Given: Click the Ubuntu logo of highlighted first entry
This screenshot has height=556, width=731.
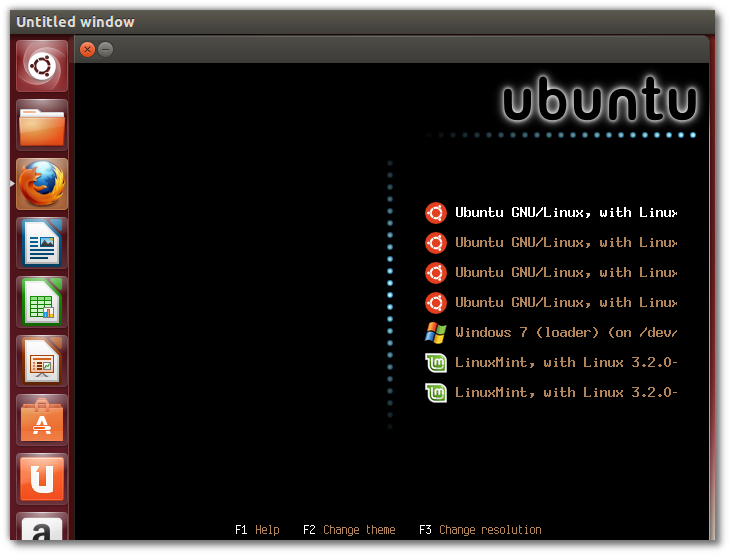Looking at the screenshot, I should coord(436,213).
